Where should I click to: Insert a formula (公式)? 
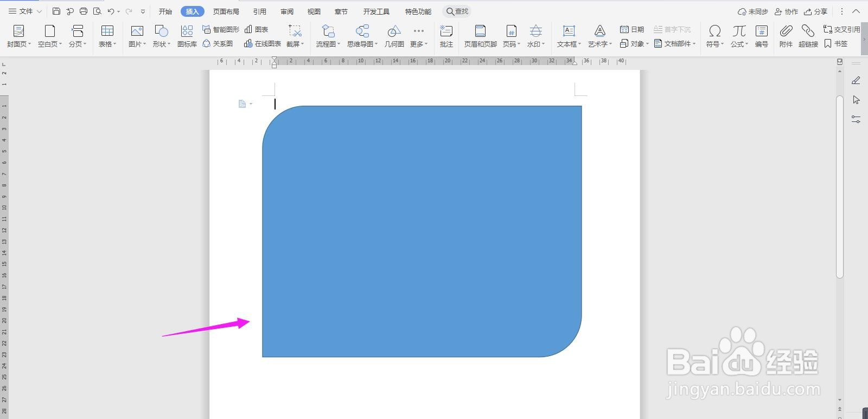(x=739, y=36)
